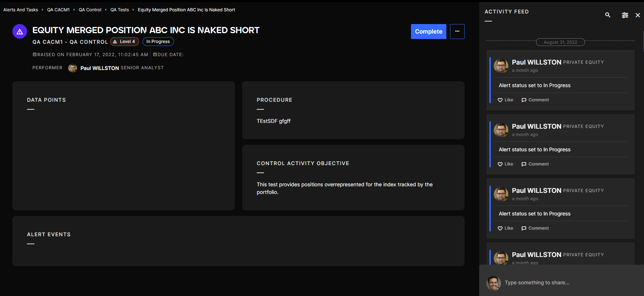Click performer Paul WILLSTON's avatar
This screenshot has width=644, height=296.
73,68
